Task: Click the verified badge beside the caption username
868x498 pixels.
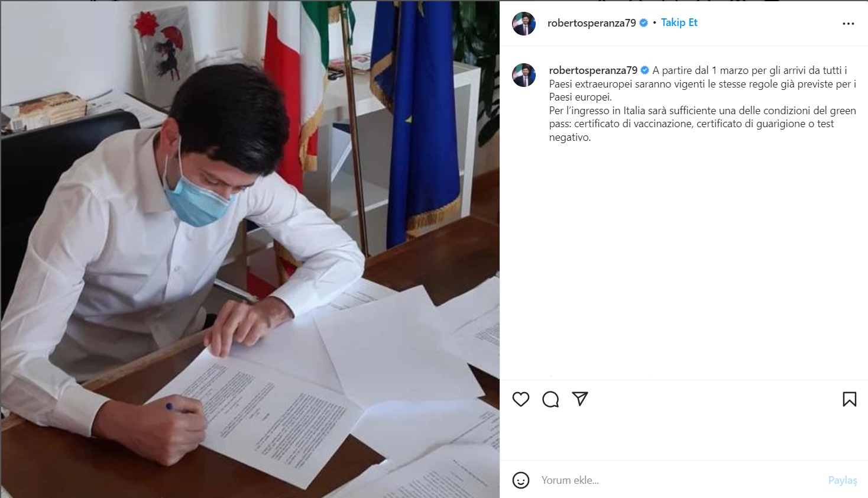Action: (x=645, y=70)
